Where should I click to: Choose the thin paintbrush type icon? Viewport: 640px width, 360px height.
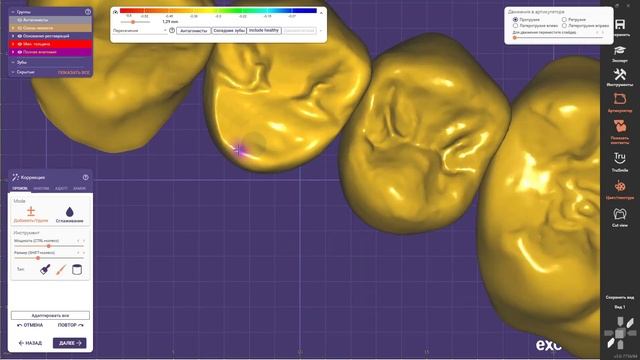tap(61, 269)
